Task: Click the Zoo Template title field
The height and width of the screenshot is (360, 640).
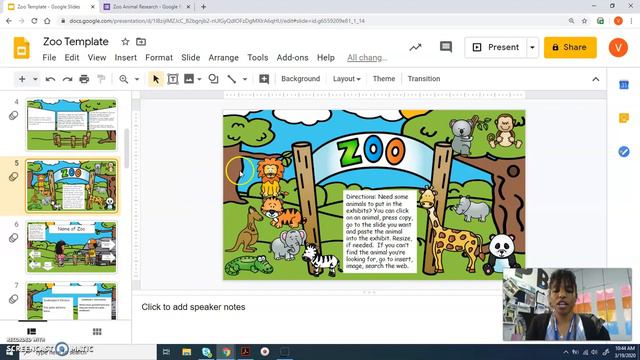Action: click(76, 42)
